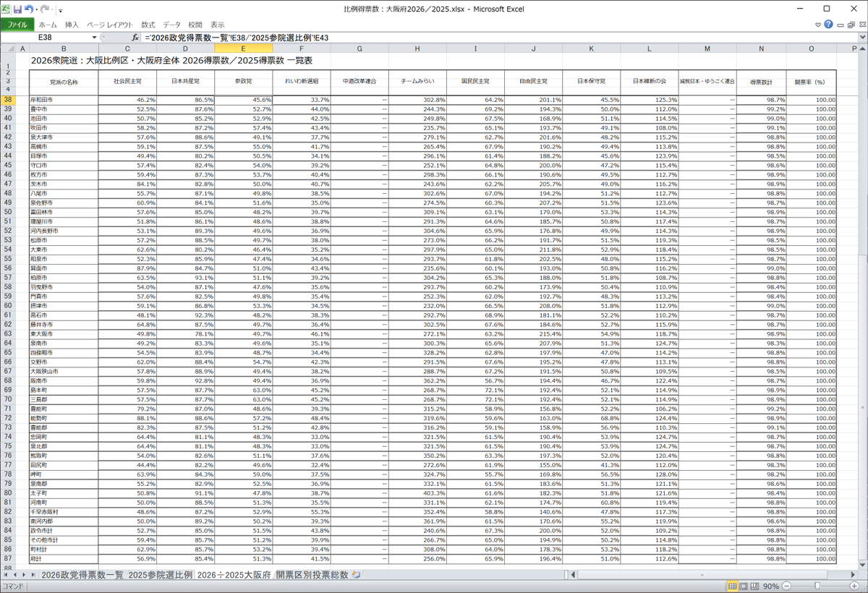Screen dimensions: 868x593
Task: Open the Undo history dropdown arrow
Action: (x=36, y=10)
